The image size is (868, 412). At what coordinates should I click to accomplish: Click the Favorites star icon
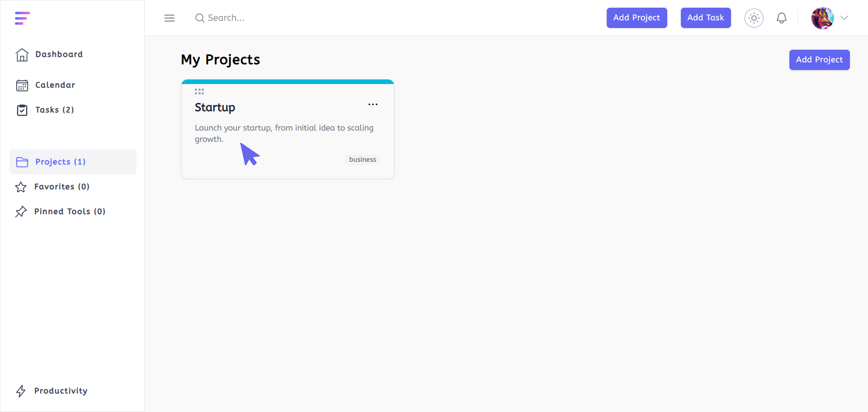click(x=21, y=187)
